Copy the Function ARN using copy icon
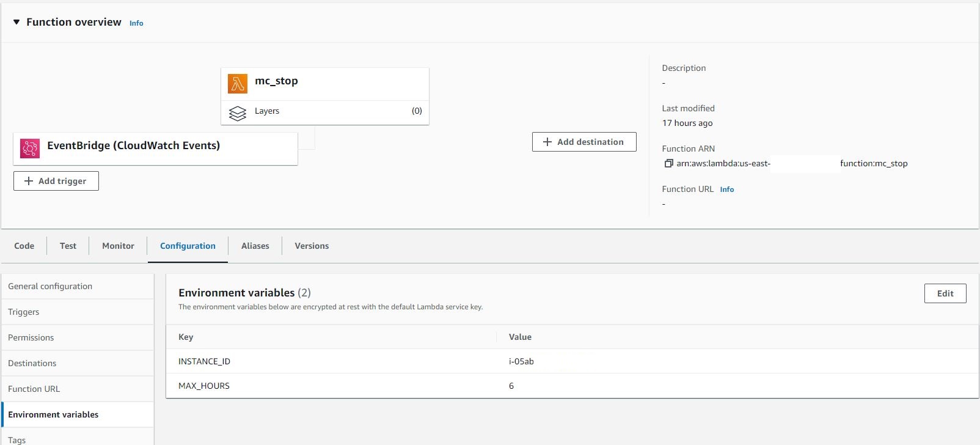This screenshot has width=980, height=445. pos(668,164)
